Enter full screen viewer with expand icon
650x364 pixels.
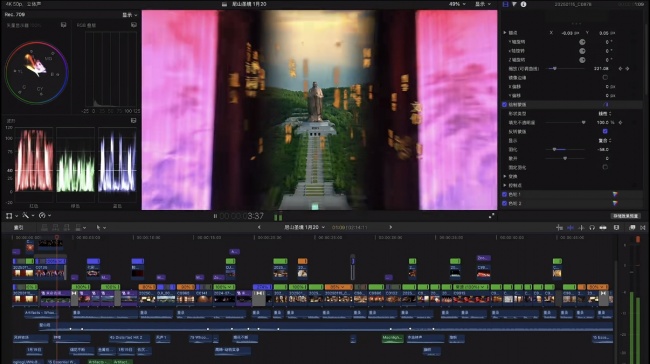(491, 216)
